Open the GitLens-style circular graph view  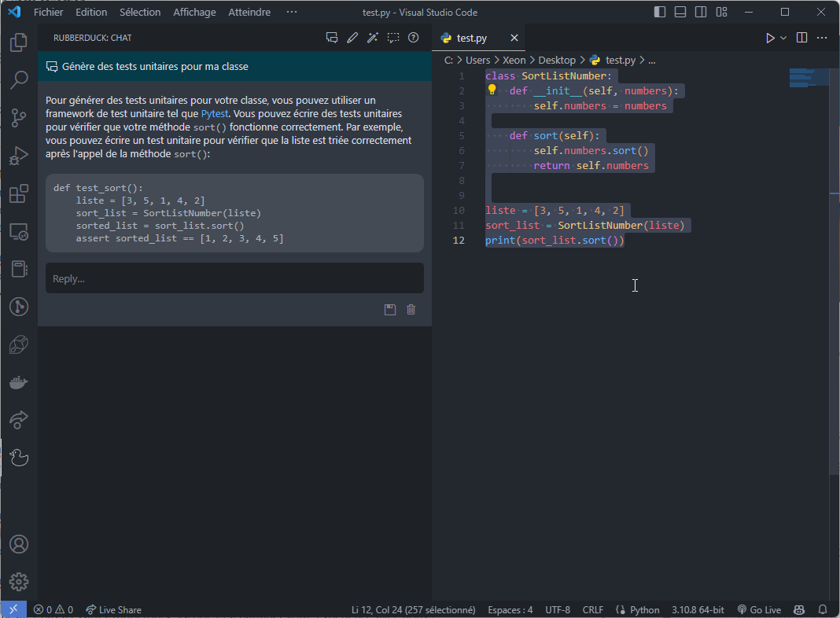coord(19,307)
